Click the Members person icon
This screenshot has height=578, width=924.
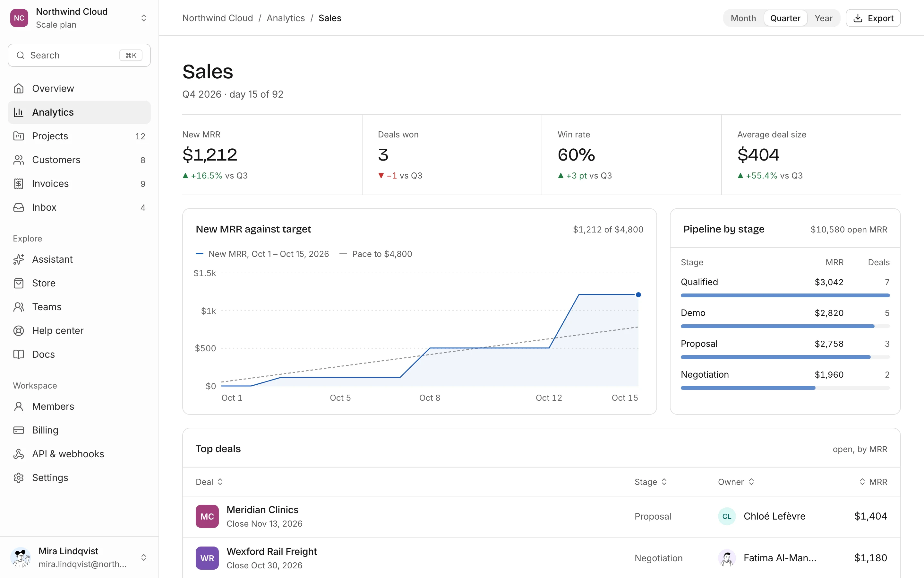(x=18, y=406)
